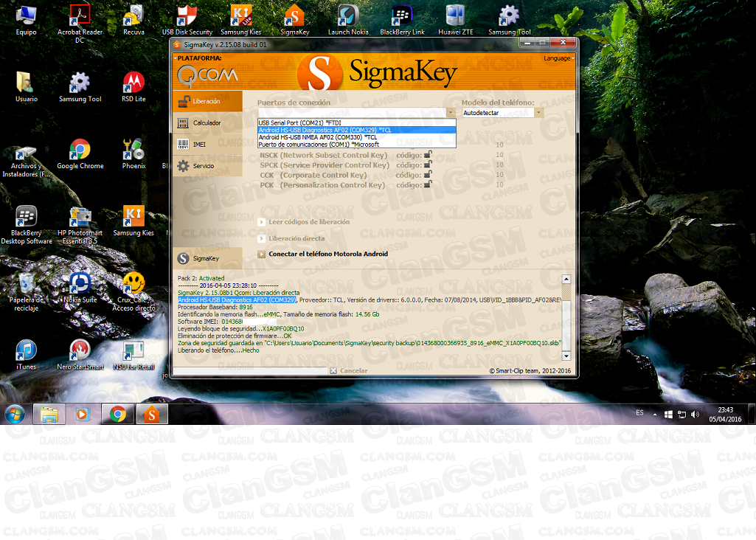The image size is (756, 540).
Task: Pick Android HS-USB NMEA AF02 (COM330)
Action: tap(357, 137)
